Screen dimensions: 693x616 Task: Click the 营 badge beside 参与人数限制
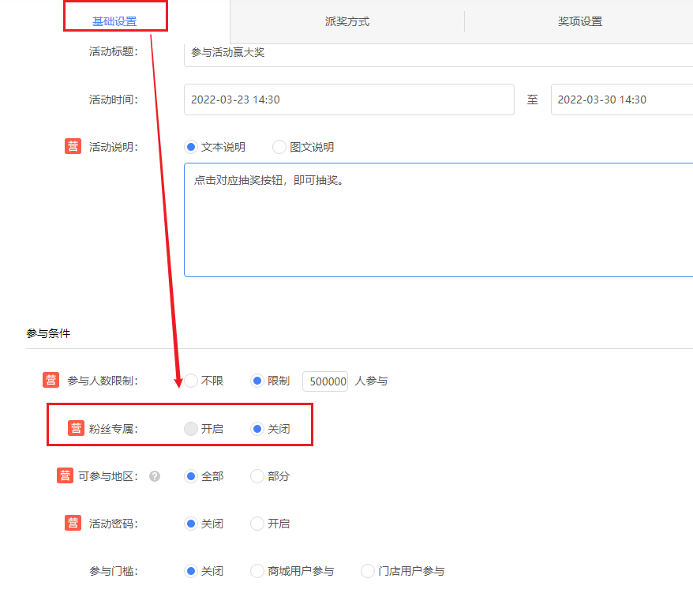pyautogui.click(x=51, y=380)
